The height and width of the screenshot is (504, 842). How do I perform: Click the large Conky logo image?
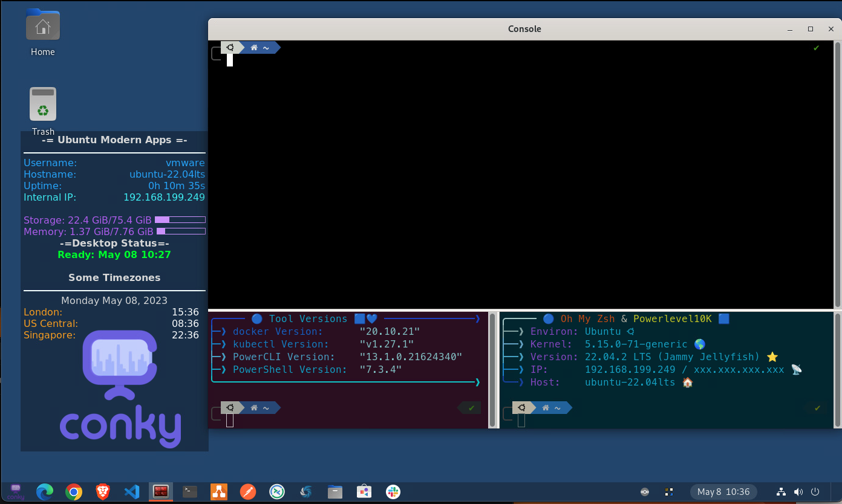click(x=120, y=388)
